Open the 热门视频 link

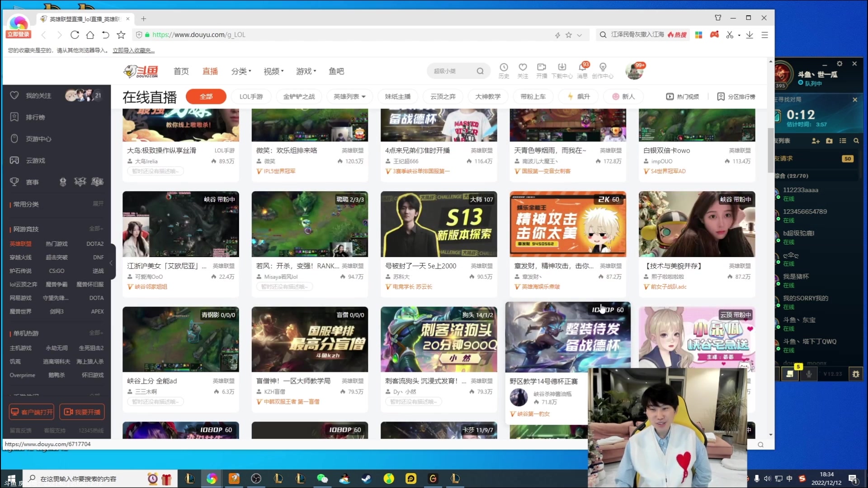(x=683, y=96)
